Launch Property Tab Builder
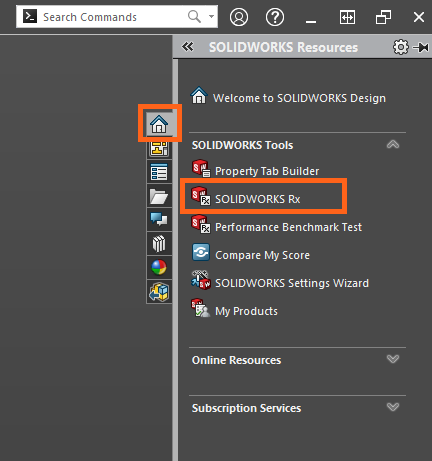This screenshot has height=461, width=432. click(x=267, y=171)
